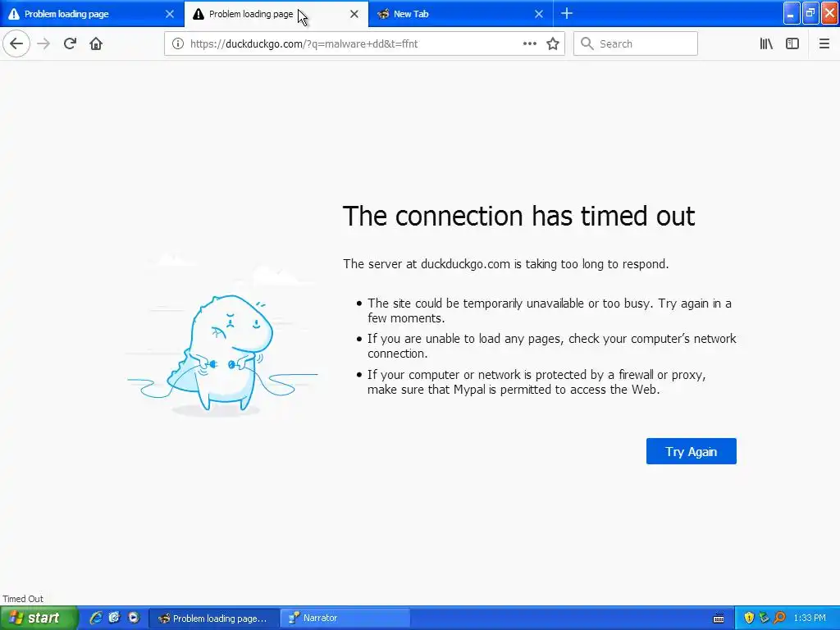840x630 pixels.
Task: Launch Internet Explorer from quick launch
Action: [x=95, y=618]
